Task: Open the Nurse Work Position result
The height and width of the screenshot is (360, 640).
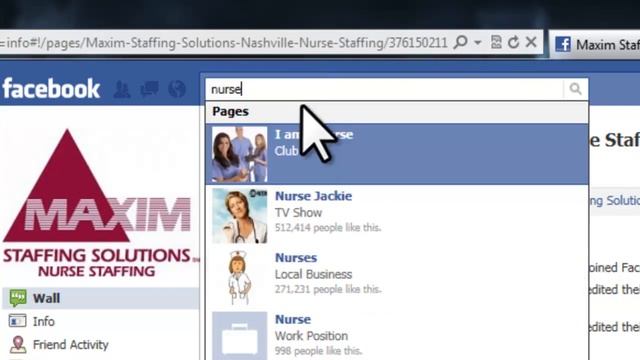Action: [397, 336]
